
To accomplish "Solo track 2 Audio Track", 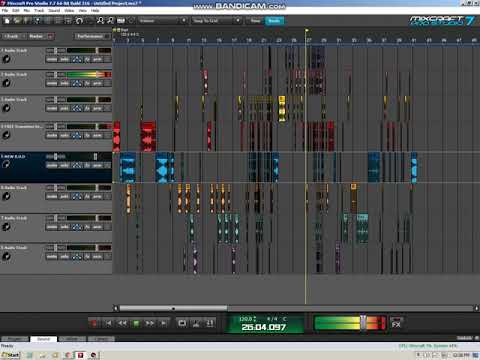I will 64,83.
